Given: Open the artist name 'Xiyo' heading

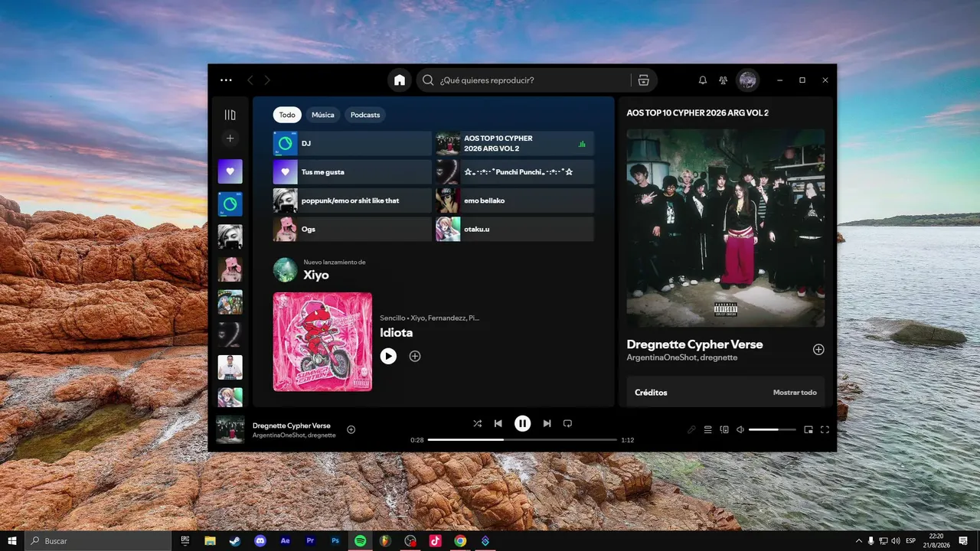Looking at the screenshot, I should (x=316, y=275).
